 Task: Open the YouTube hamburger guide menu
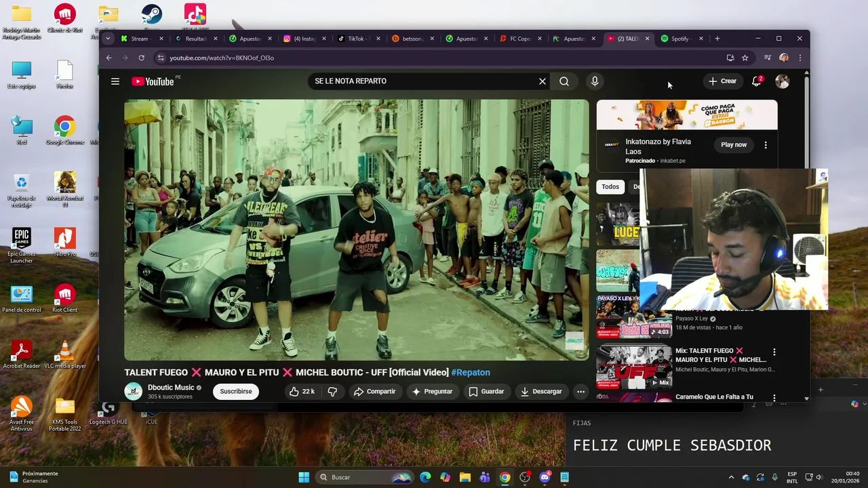(115, 81)
